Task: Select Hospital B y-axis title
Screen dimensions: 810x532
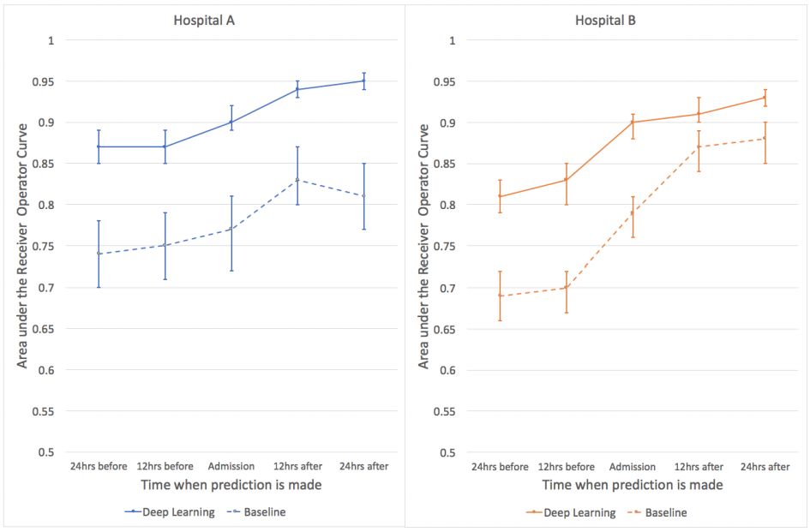Action: [x=424, y=246]
